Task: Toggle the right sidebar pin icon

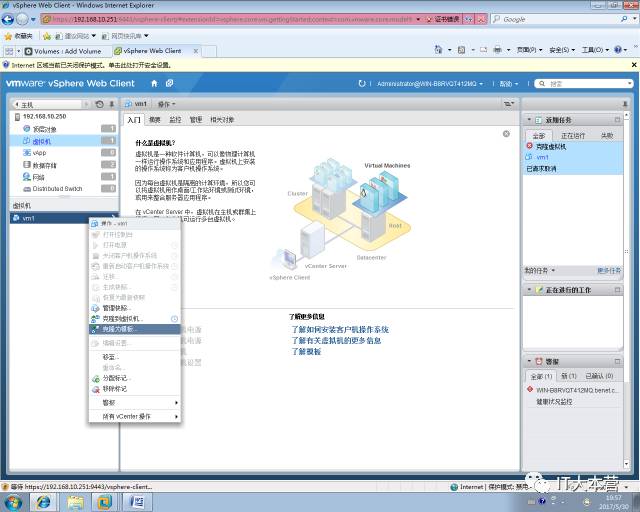Action: click(x=625, y=104)
